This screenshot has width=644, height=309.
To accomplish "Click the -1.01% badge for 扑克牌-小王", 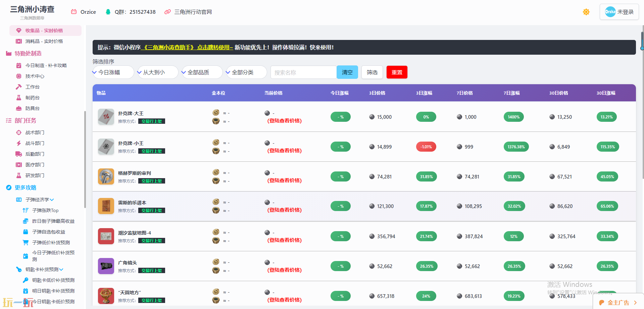I will click(x=426, y=147).
